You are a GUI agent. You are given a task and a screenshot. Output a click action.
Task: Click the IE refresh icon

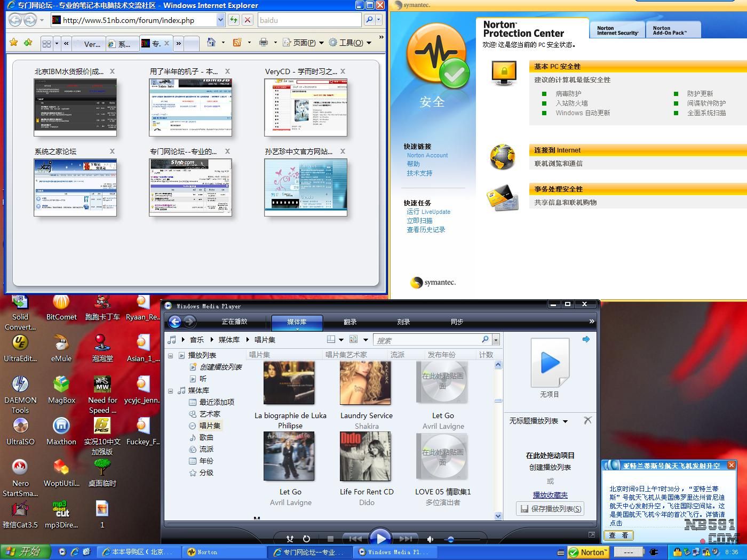click(234, 20)
